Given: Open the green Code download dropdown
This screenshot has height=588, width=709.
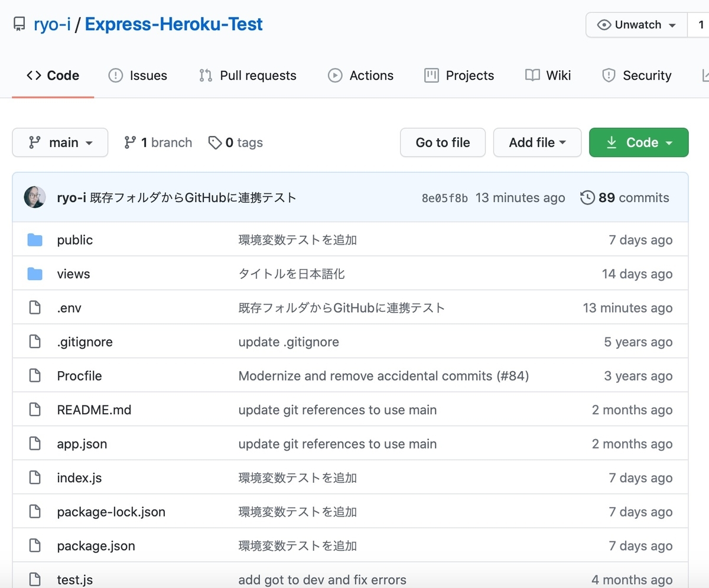Looking at the screenshot, I should [639, 142].
